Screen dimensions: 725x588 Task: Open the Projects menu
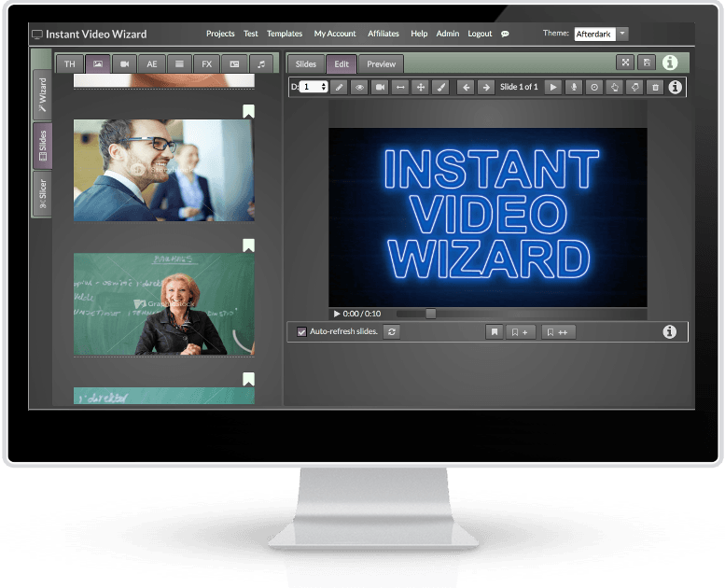(220, 34)
